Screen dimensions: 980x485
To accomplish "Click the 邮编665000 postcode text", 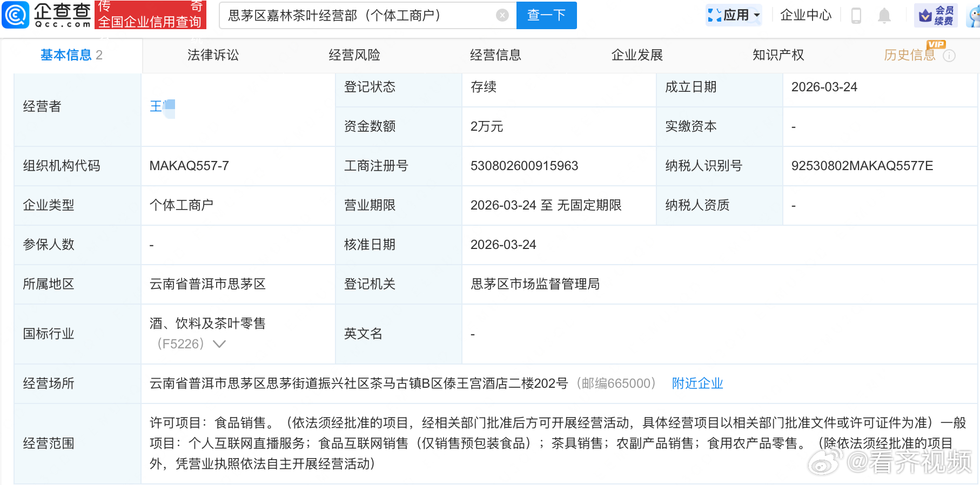I will coord(616,383).
